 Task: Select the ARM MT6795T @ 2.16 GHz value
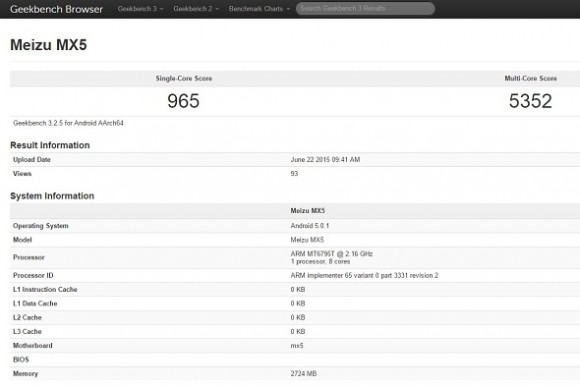(x=331, y=254)
